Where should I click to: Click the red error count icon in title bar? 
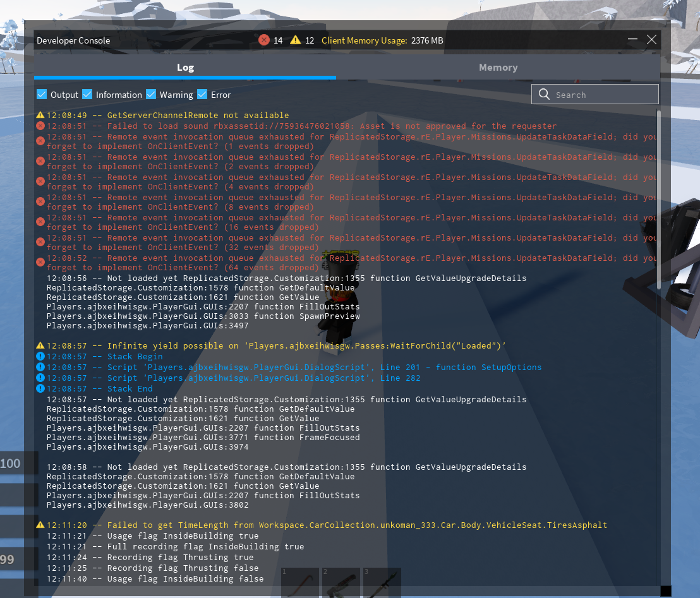click(x=264, y=40)
